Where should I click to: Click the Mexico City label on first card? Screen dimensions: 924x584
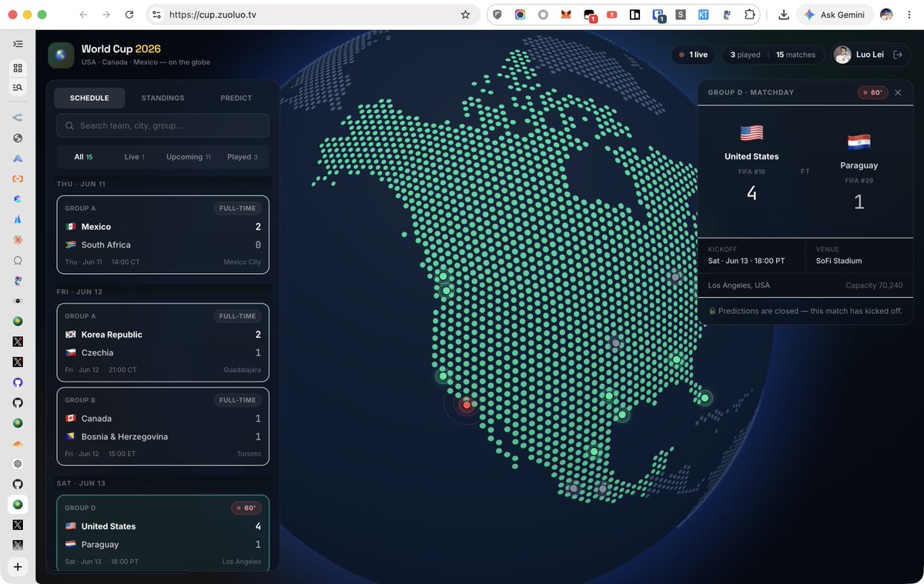243,262
